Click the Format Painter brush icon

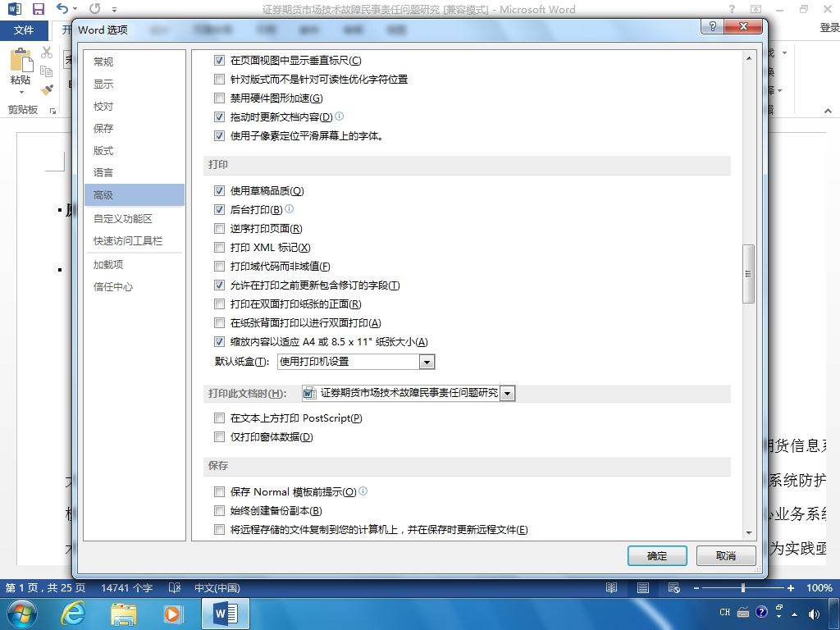click(47, 89)
